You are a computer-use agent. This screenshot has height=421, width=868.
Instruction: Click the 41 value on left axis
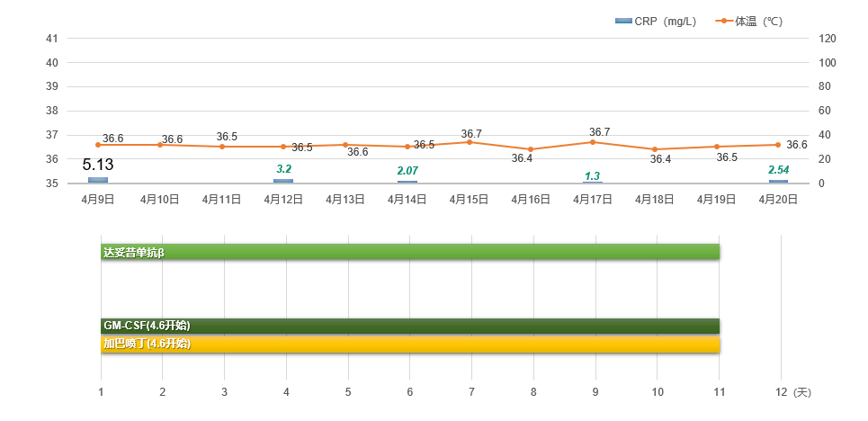pos(51,39)
